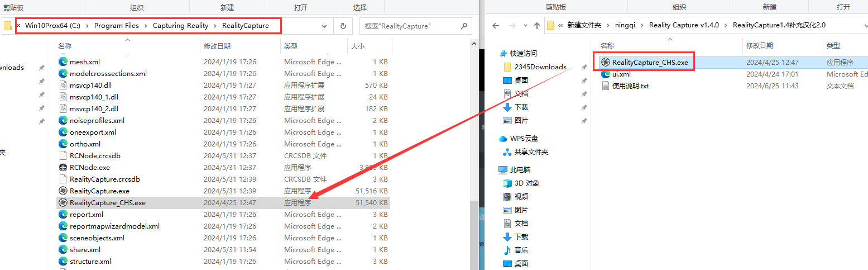Select RealityCapture.exe application icon

point(63,191)
